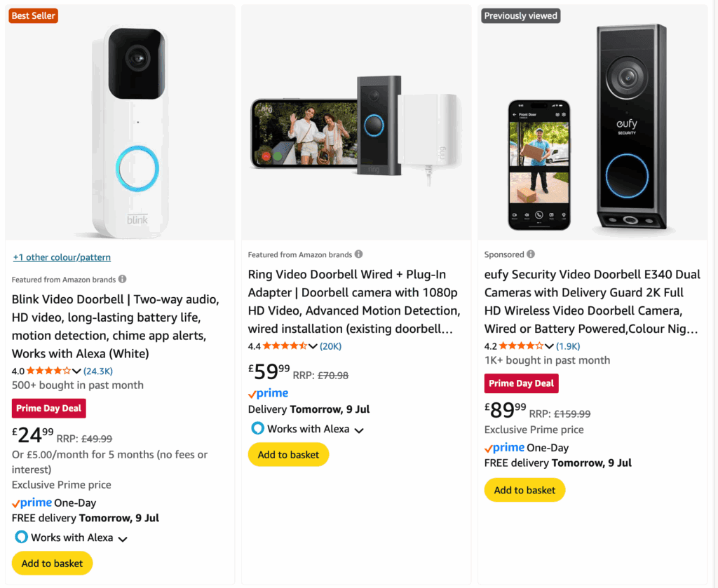Image resolution: width=718 pixels, height=588 pixels.
Task: Click the Best Seller badge on Blink doorbell
Action: coord(34,15)
